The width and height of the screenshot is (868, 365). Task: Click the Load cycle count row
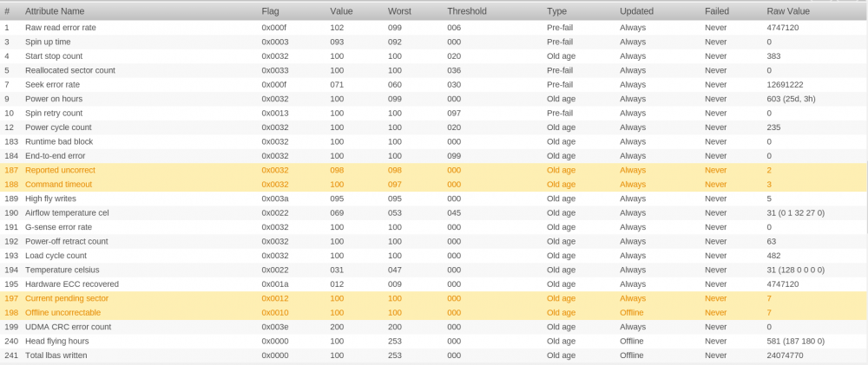point(434,256)
